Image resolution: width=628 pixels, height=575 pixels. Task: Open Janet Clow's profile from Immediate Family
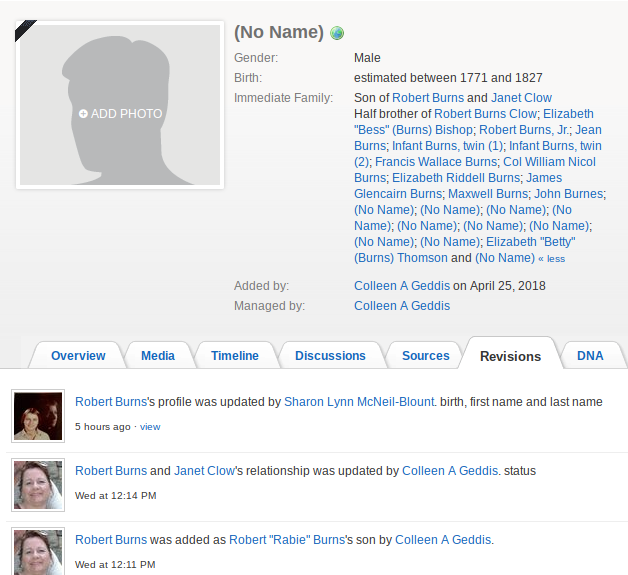pos(521,98)
